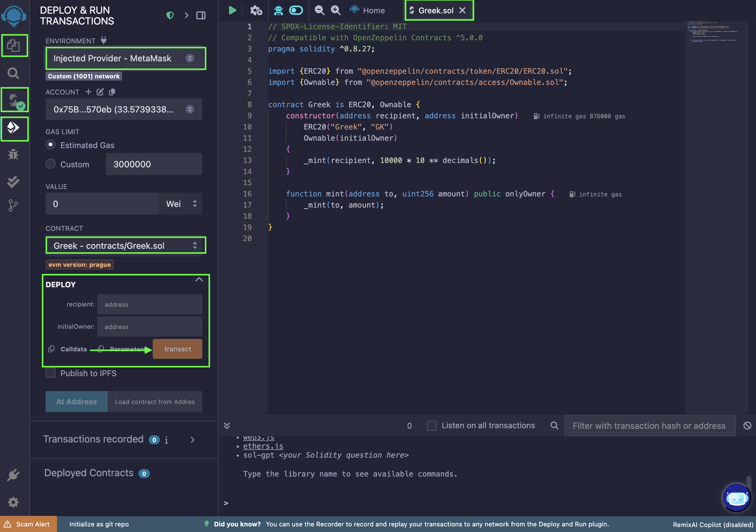Zoom out the editor font
This screenshot has width=756, height=532.
coord(319,10)
